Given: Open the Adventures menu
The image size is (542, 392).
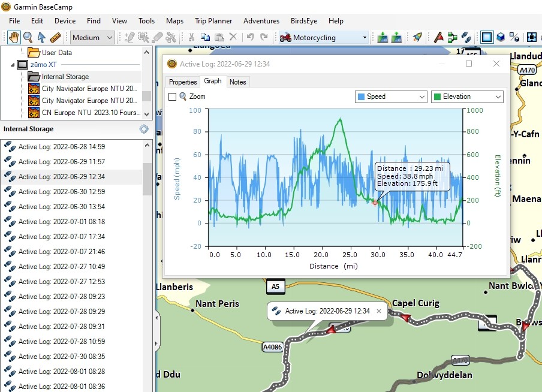Looking at the screenshot, I should (x=261, y=21).
